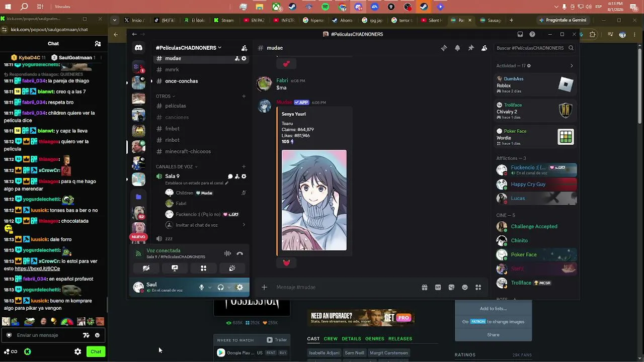This screenshot has width=644, height=362.
Task: Expand Actividad section arrow in member panel
Action: pyautogui.click(x=571, y=66)
